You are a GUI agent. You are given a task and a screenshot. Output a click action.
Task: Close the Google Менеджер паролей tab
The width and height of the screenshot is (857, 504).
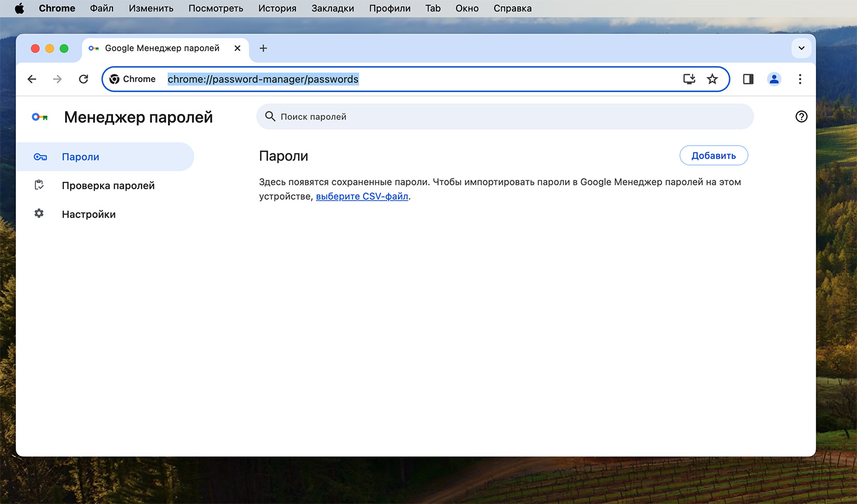point(238,49)
